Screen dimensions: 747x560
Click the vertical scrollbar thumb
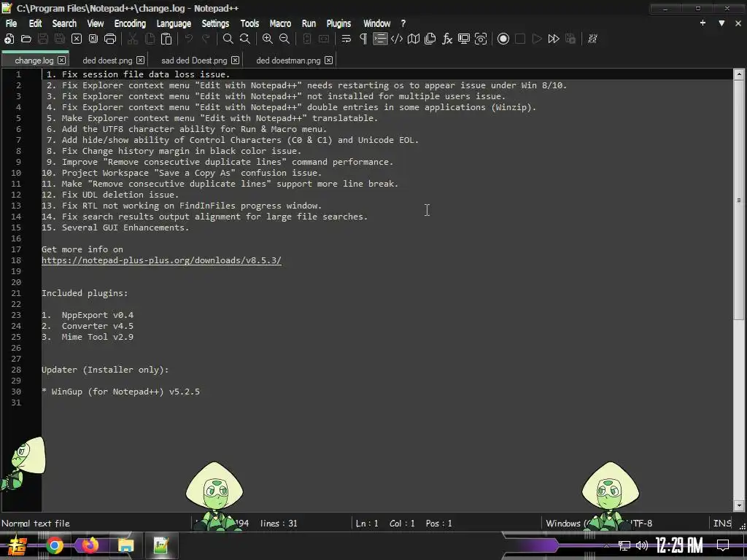[739, 200]
